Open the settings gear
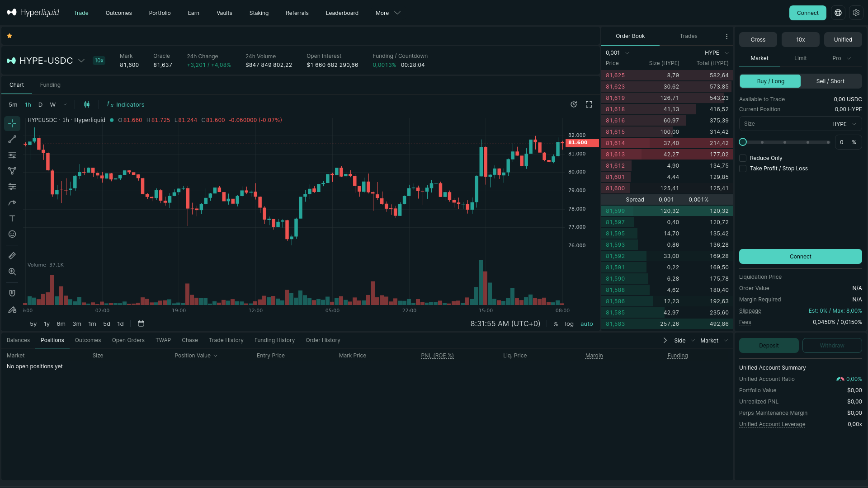 [856, 13]
